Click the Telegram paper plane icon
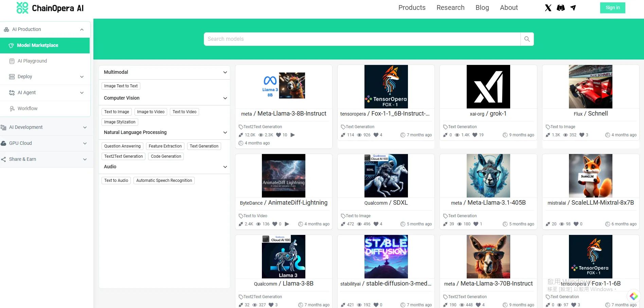The width and height of the screenshot is (644, 308). coord(573,8)
